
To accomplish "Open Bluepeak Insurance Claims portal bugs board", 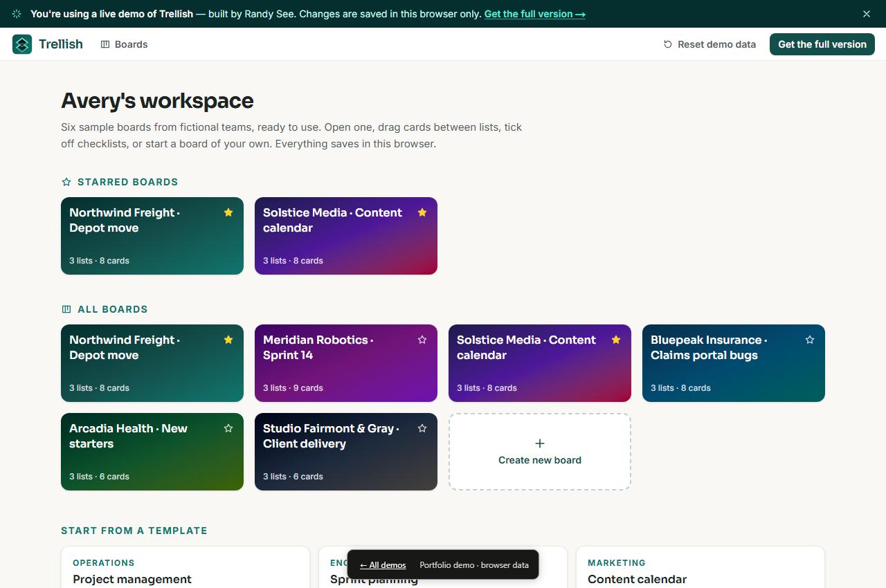I will coord(734,363).
